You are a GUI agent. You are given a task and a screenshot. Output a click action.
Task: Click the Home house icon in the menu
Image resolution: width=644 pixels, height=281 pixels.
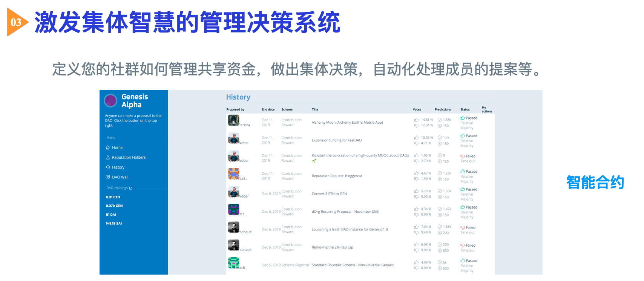click(108, 147)
